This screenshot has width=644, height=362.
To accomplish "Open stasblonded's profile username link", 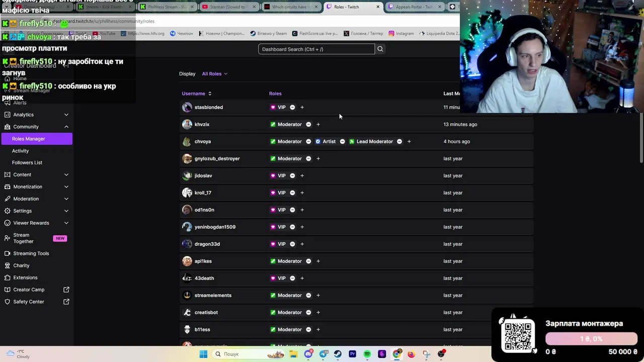I will pos(209,107).
